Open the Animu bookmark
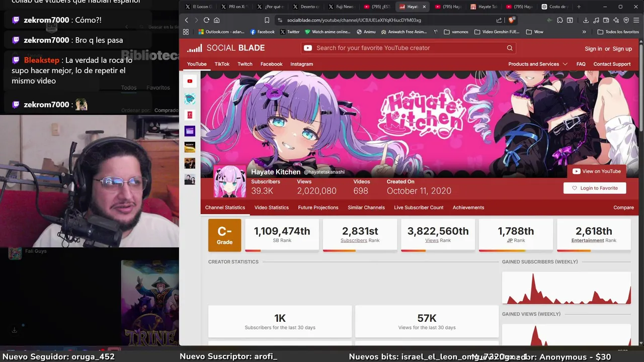This screenshot has height=362, width=644. [366, 32]
